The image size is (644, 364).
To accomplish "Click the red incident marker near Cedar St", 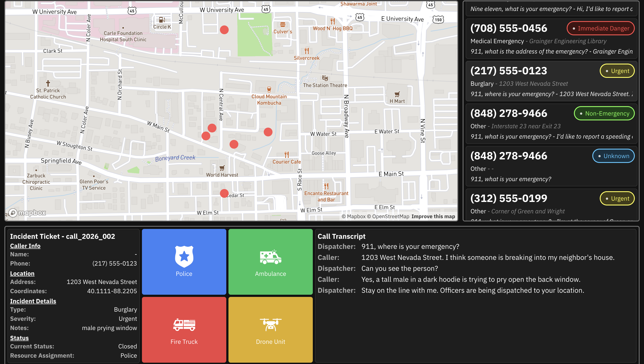I will [x=224, y=193].
